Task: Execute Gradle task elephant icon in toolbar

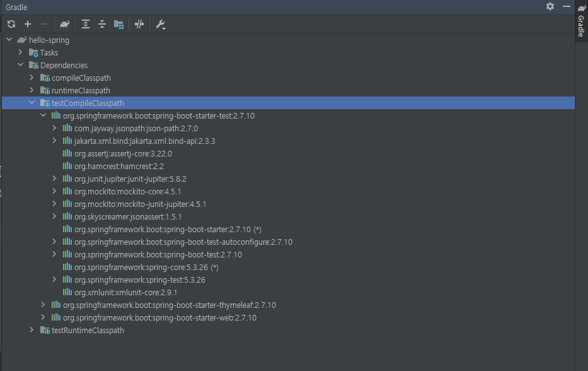Action: coord(64,25)
